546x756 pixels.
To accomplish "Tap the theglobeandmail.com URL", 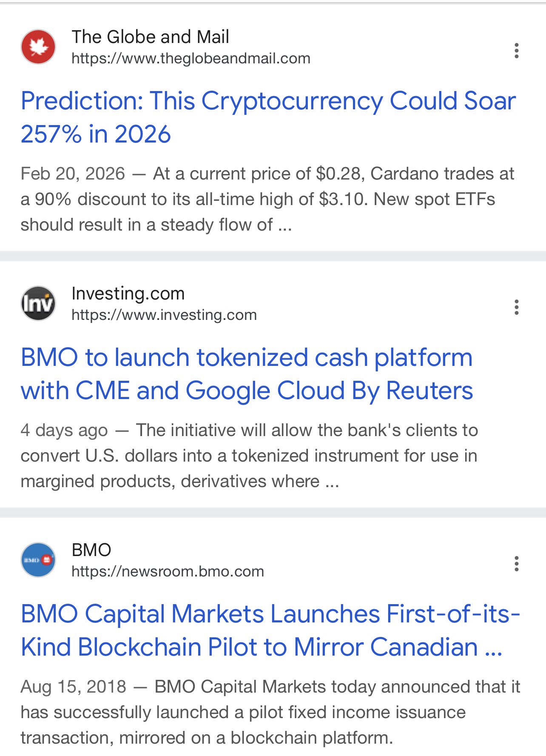I will click(191, 59).
